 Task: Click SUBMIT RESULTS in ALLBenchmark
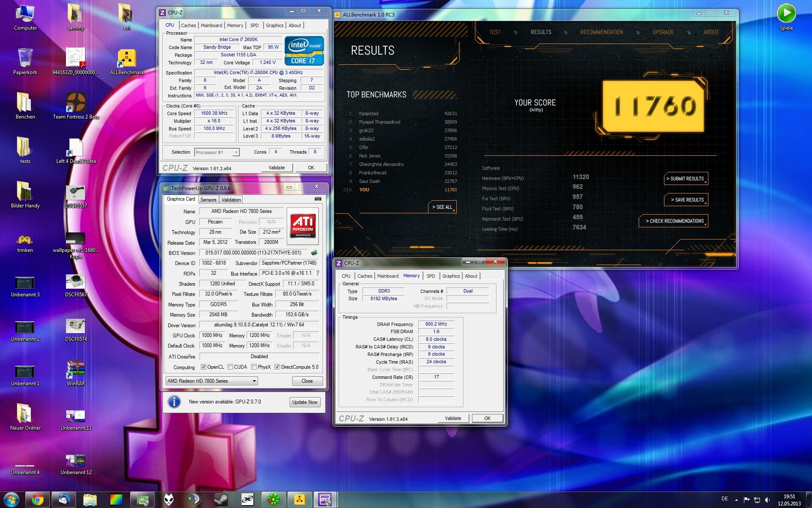coord(685,179)
